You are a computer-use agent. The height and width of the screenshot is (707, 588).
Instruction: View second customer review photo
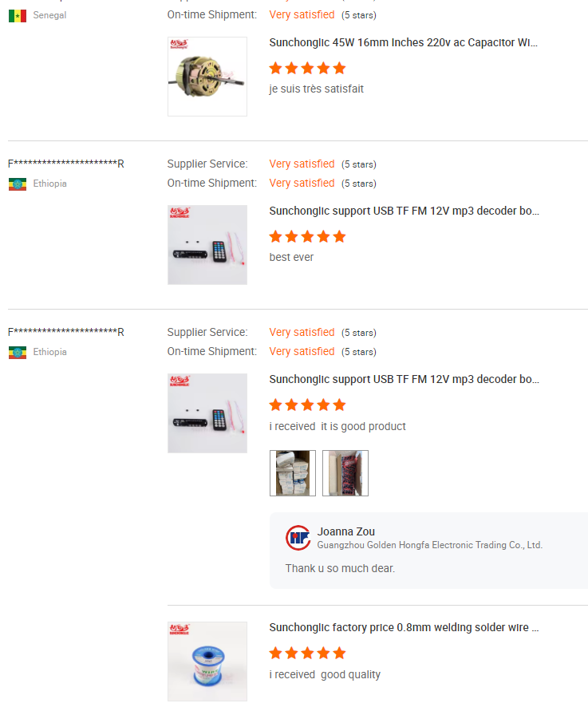(345, 473)
